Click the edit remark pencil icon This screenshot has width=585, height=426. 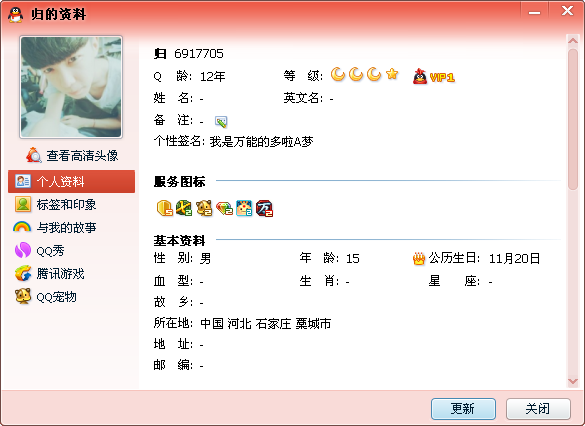click(221, 122)
